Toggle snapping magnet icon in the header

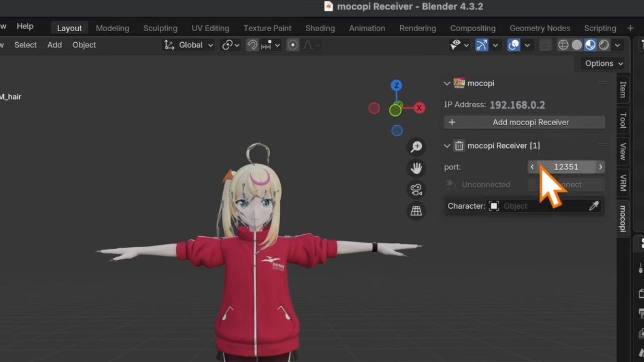(252, 45)
